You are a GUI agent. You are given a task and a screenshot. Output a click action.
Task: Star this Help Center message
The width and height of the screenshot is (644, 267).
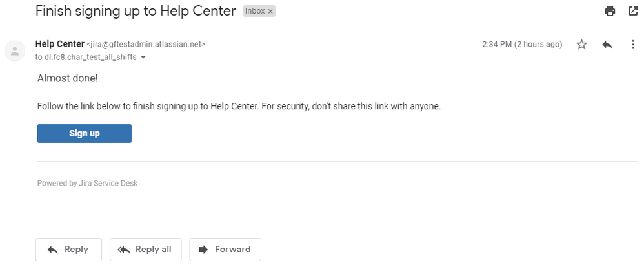coord(581,45)
